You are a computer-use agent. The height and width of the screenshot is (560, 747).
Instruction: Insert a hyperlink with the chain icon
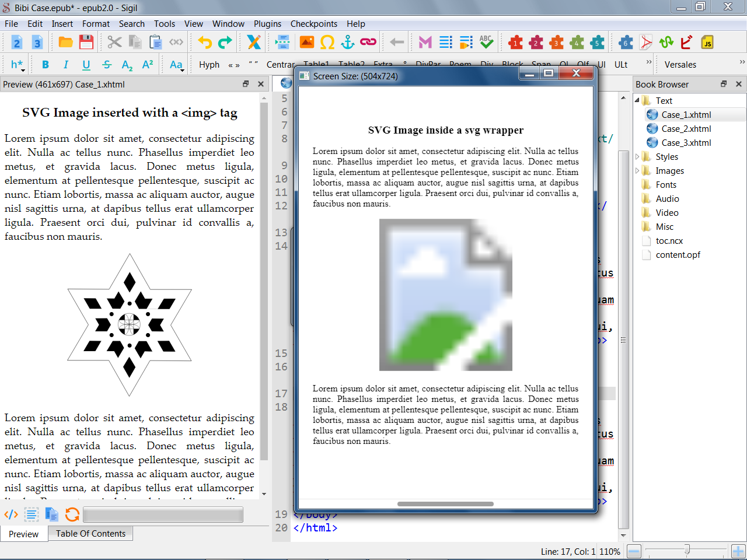[x=368, y=42]
